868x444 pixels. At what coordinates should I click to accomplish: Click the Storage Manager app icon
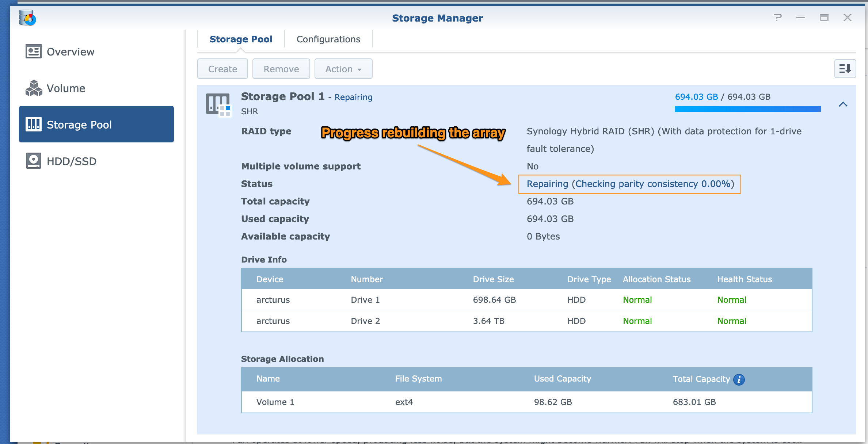27,18
